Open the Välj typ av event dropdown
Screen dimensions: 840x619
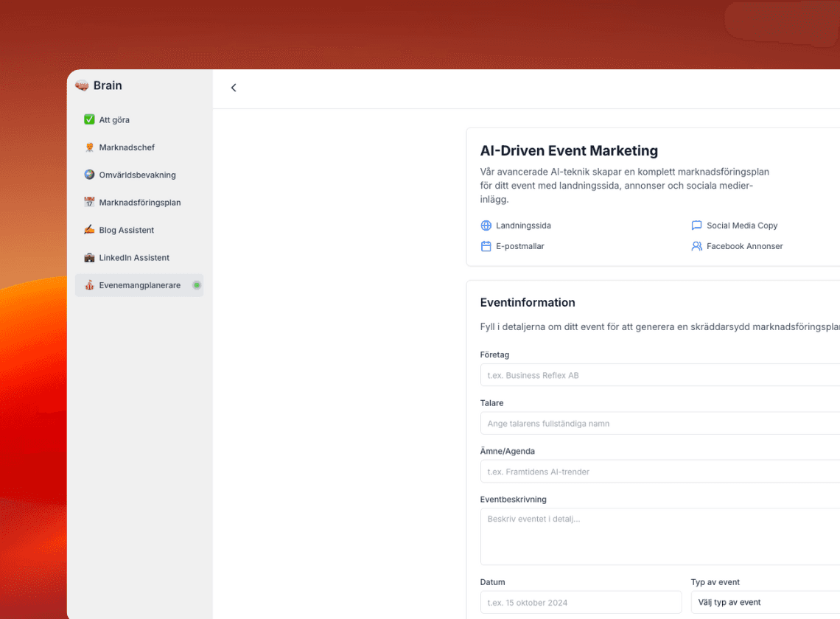(x=766, y=602)
